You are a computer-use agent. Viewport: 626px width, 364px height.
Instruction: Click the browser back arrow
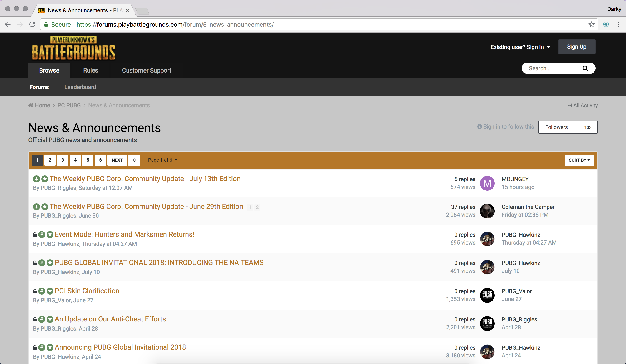[x=8, y=24]
